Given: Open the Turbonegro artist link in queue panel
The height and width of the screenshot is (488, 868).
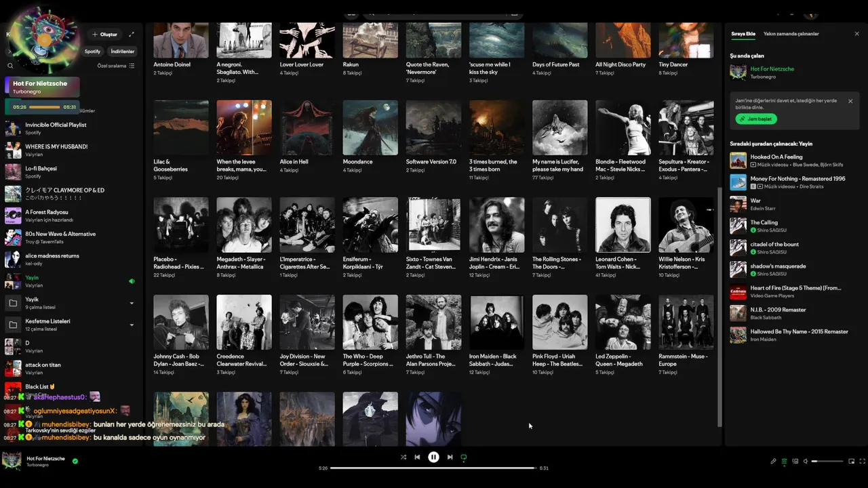Looking at the screenshot, I should pos(763,77).
